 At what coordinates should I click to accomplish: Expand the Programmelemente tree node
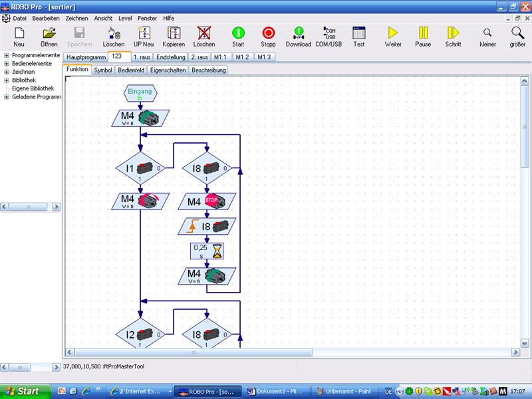tap(6, 55)
